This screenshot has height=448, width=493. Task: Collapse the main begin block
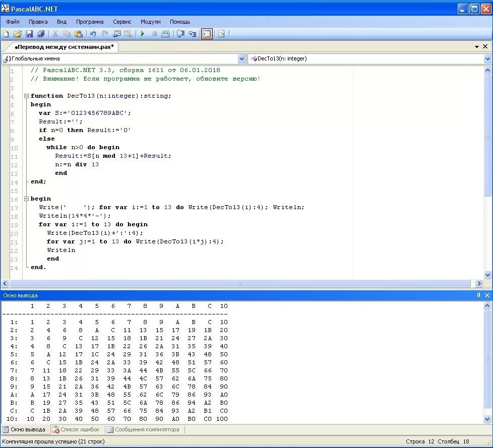point(26,199)
